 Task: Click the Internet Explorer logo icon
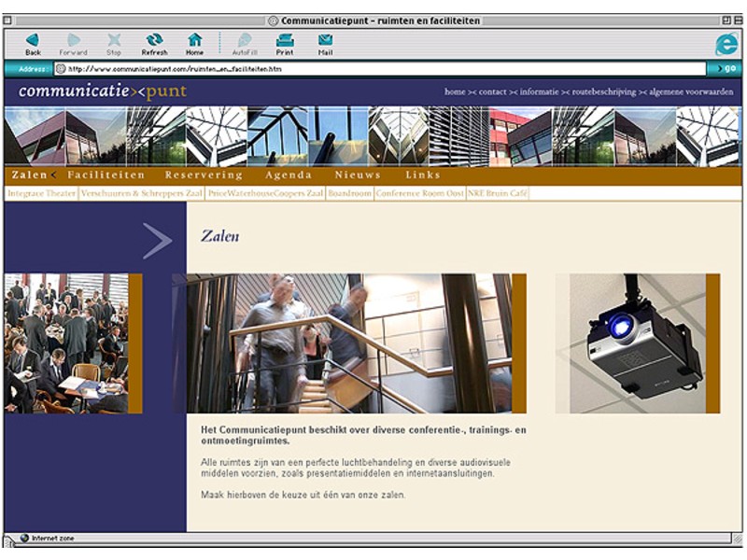click(x=726, y=43)
